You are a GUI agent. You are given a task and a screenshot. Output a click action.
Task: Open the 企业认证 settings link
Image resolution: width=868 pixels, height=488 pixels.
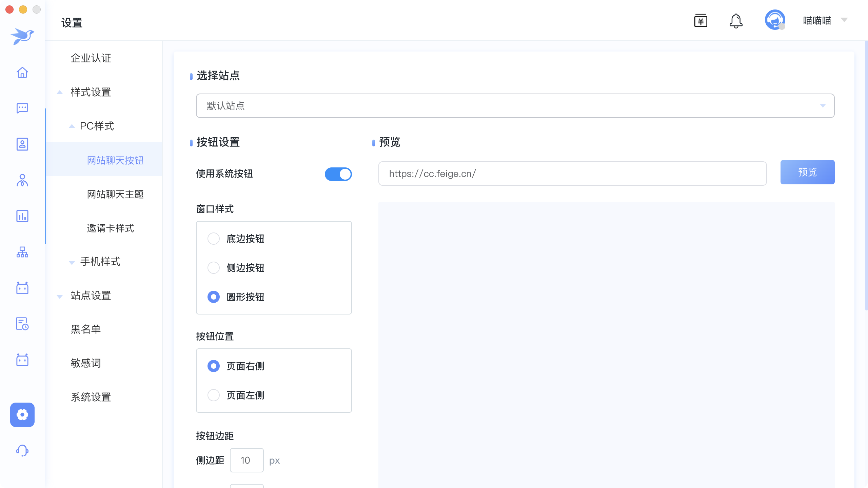click(91, 58)
